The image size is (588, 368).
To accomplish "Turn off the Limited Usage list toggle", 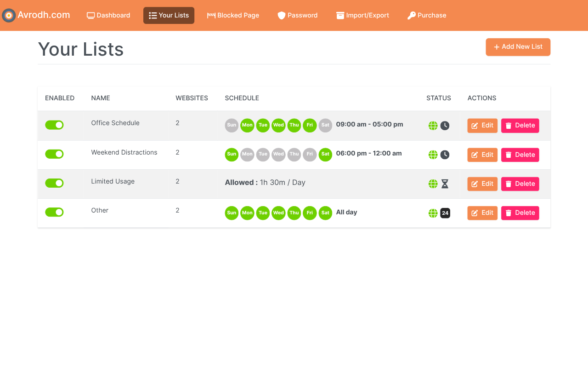I will [x=54, y=183].
